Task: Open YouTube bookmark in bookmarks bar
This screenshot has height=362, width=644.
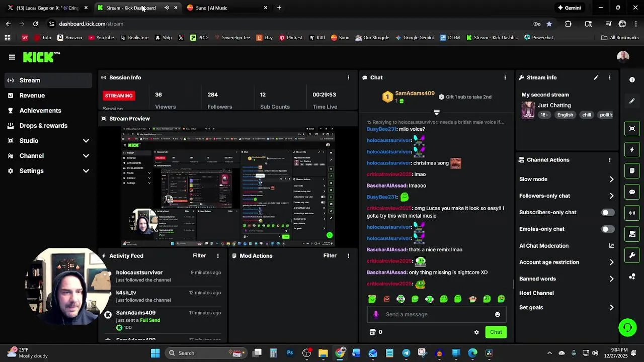Action: coord(101,38)
